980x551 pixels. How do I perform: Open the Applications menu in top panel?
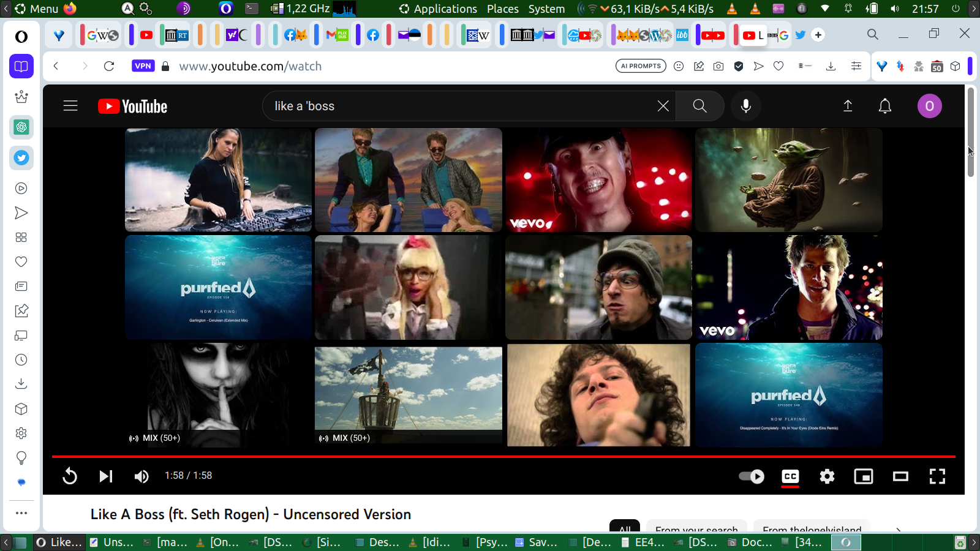tap(445, 9)
